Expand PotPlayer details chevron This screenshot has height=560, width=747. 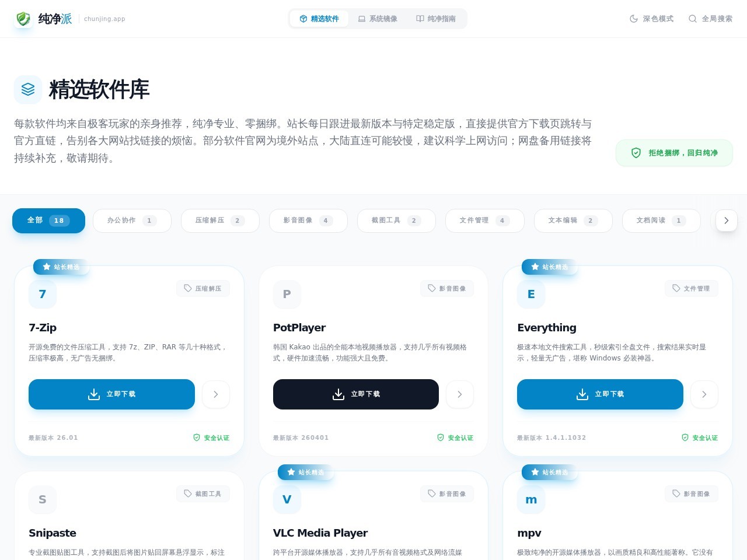(x=460, y=394)
